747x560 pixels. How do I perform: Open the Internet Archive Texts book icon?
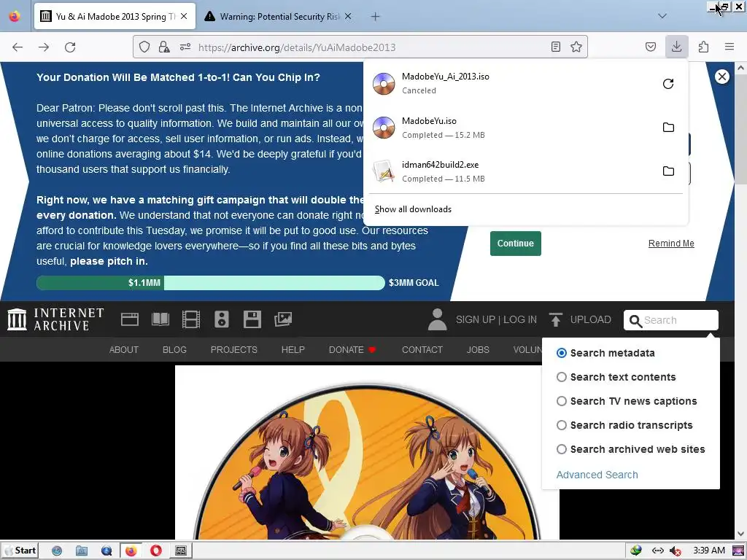(160, 319)
